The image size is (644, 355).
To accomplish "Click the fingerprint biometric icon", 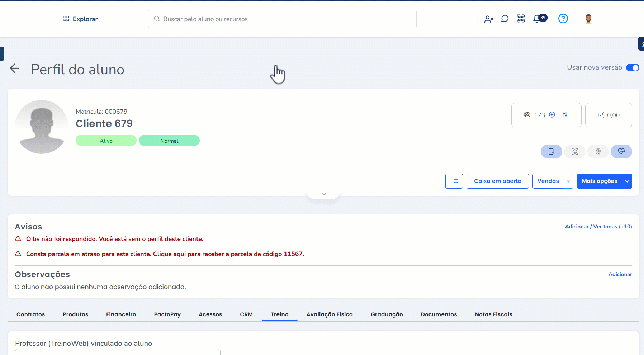I will [598, 151].
